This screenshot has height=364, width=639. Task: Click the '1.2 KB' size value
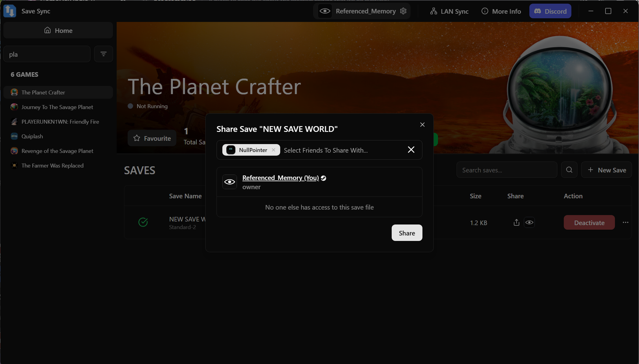coord(478,223)
